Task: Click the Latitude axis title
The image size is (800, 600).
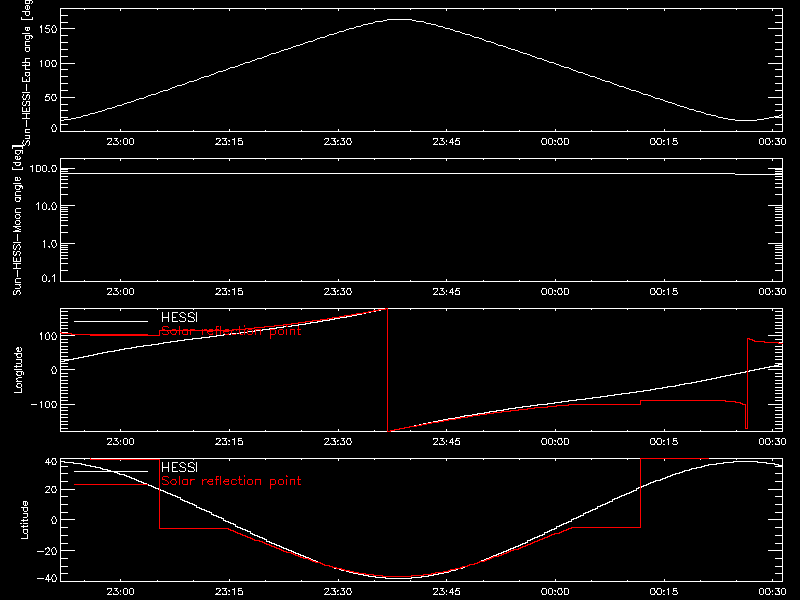Action: (24, 520)
